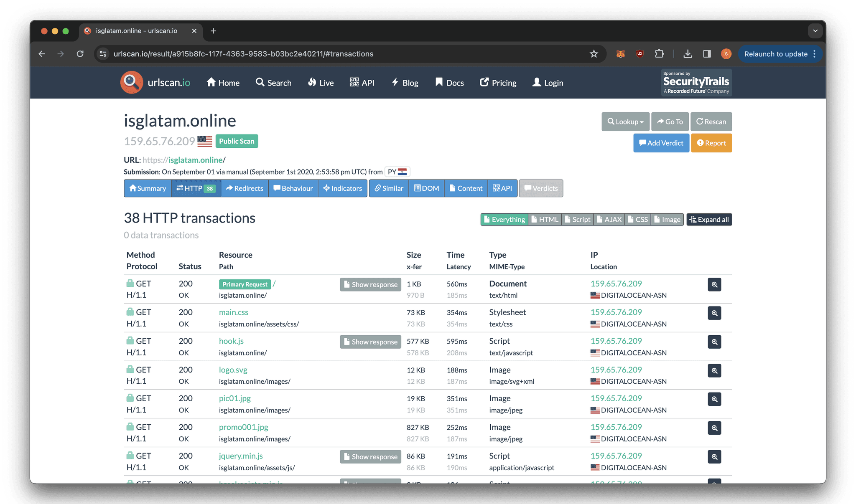Reload the page with refresh icon
856x504 pixels.
(80, 54)
